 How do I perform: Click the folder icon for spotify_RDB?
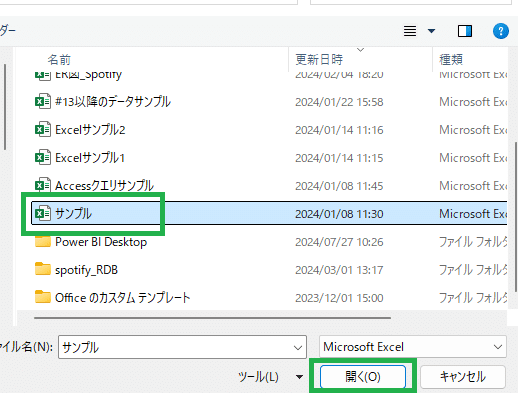click(43, 269)
